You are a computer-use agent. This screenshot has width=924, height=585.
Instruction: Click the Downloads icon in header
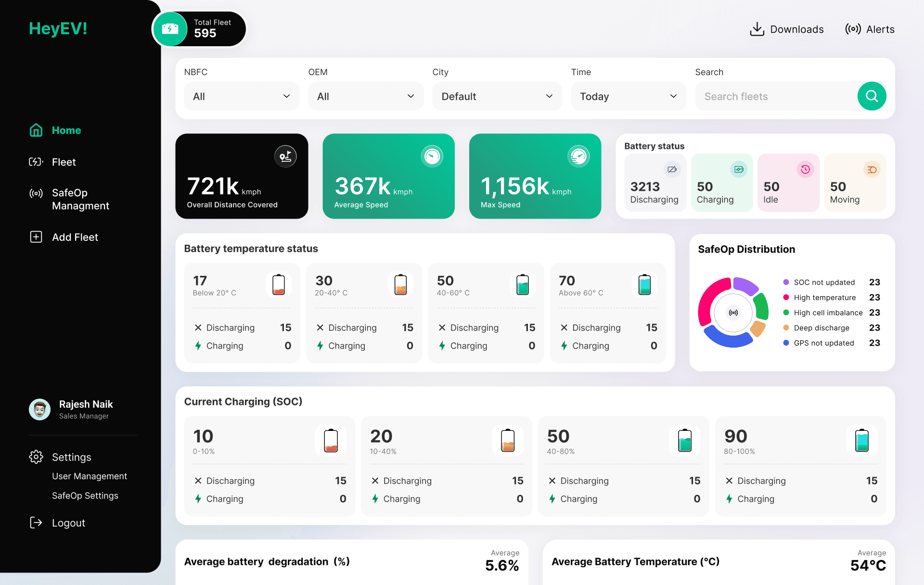(757, 29)
